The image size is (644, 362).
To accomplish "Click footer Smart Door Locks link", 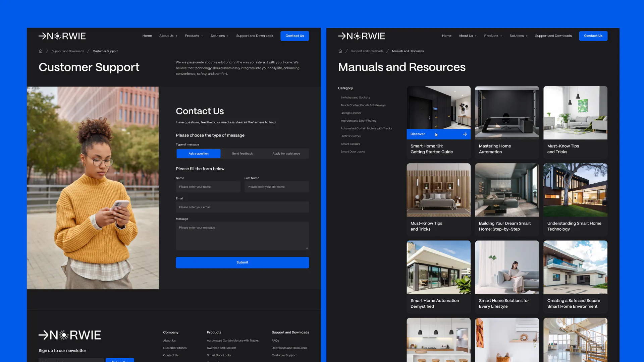I will click(219, 355).
